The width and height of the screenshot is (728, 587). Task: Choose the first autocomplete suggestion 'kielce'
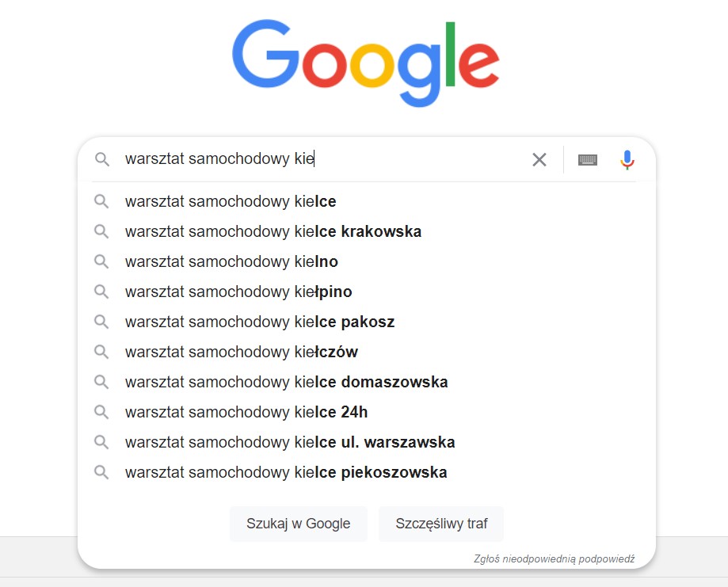click(230, 201)
